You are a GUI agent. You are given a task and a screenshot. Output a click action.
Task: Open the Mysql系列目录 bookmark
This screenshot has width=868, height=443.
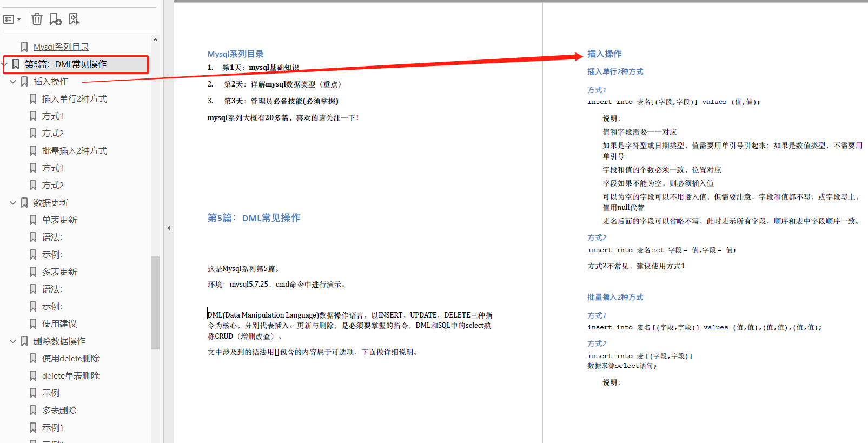tap(61, 47)
